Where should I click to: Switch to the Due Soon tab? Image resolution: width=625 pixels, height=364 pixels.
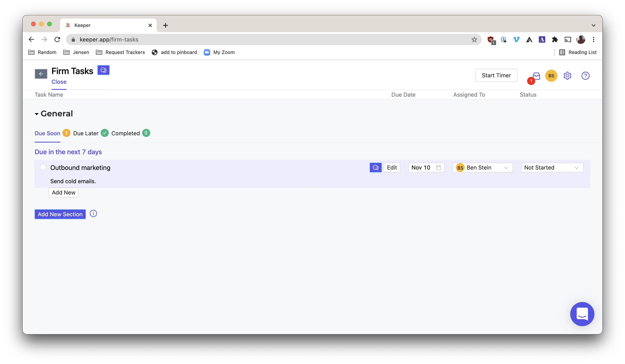47,133
